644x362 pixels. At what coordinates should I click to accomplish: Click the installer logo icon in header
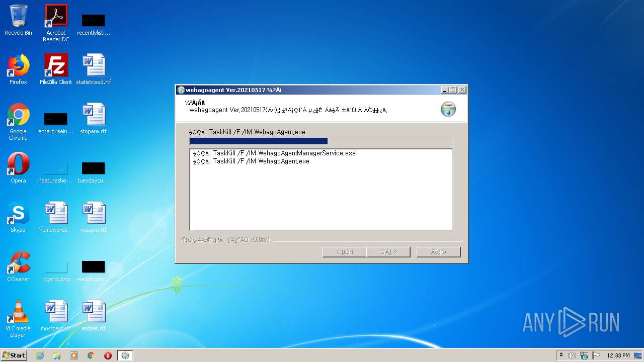(448, 109)
